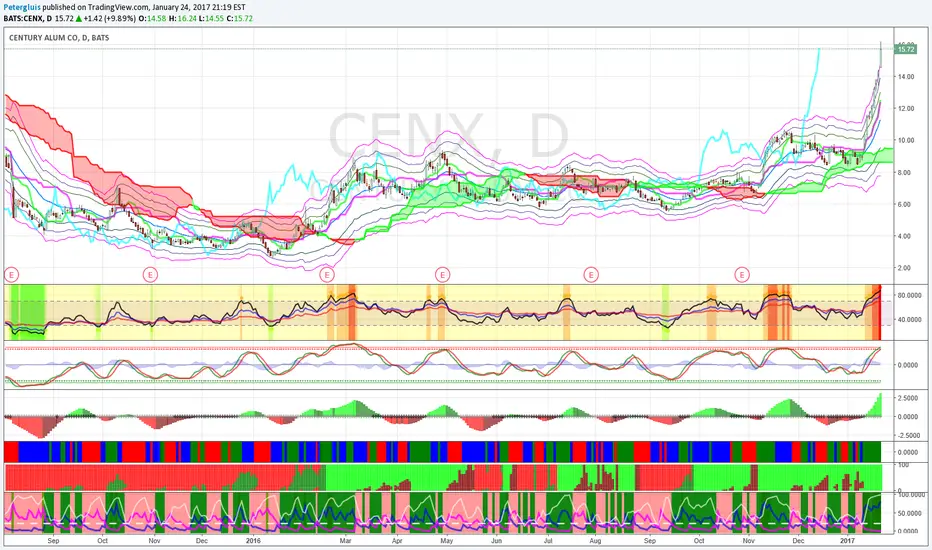Click the O:14.58 open value
Screen dimensions: 932x550
(x=153, y=18)
